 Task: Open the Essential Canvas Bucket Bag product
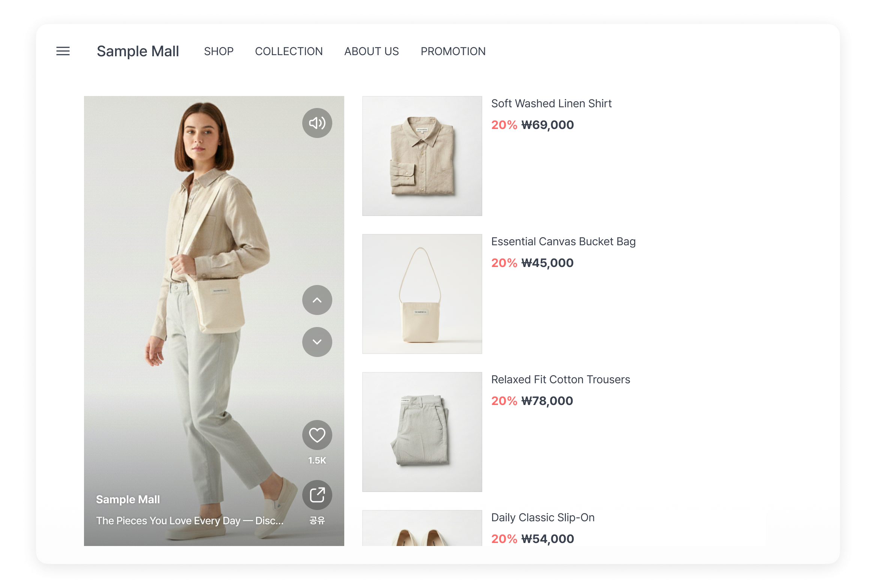point(563,241)
